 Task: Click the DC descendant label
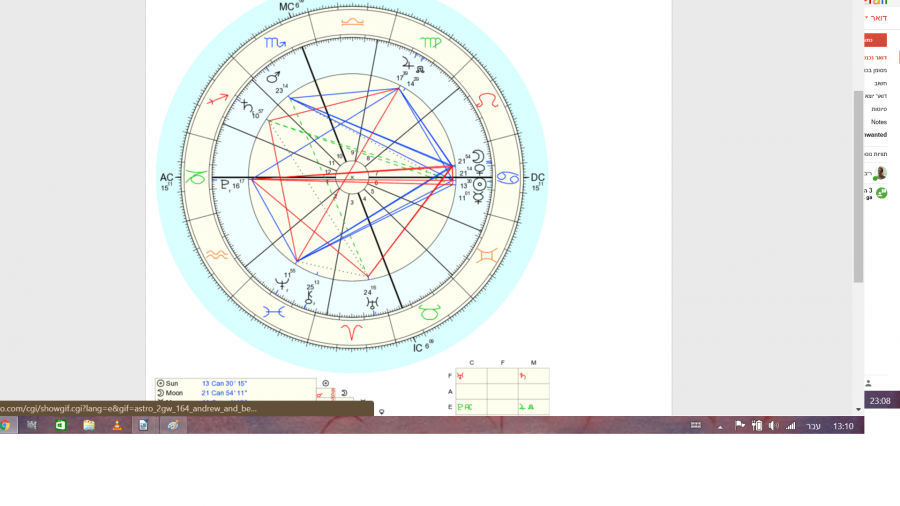tap(538, 177)
